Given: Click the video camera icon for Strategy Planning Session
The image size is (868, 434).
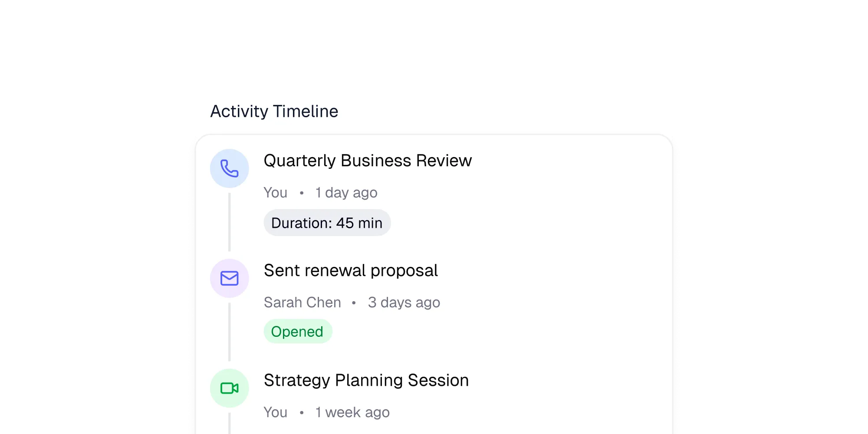Looking at the screenshot, I should (x=230, y=388).
